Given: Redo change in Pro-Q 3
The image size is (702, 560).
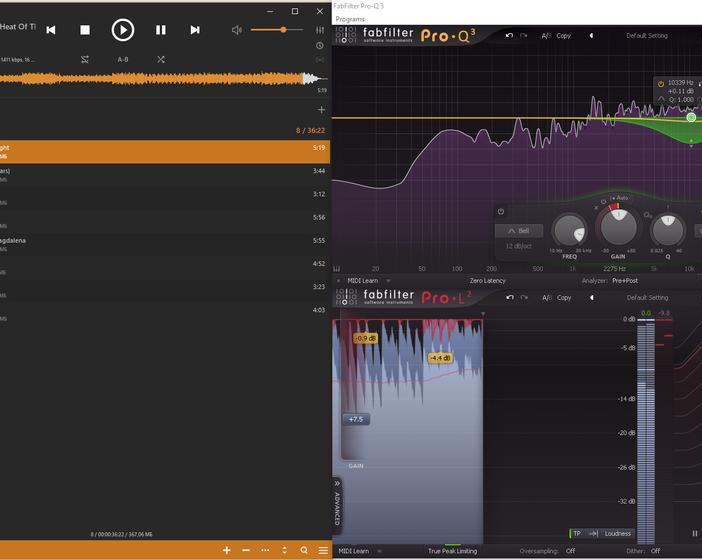Looking at the screenshot, I should (x=523, y=35).
